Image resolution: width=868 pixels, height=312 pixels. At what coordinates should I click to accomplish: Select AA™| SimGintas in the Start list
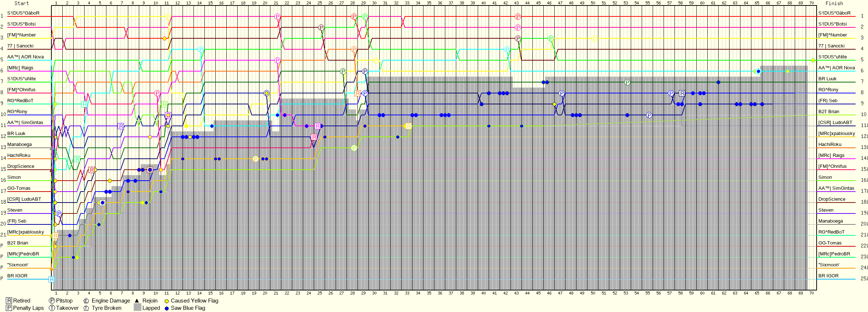pos(25,123)
